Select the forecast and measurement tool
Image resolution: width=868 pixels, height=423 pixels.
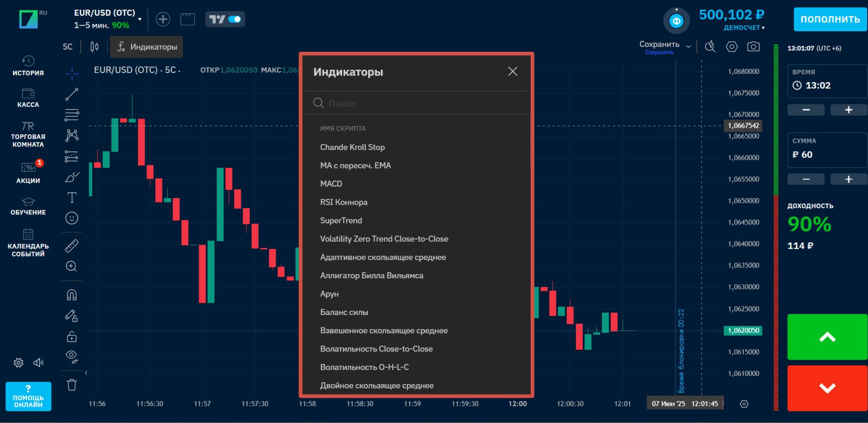[72, 156]
